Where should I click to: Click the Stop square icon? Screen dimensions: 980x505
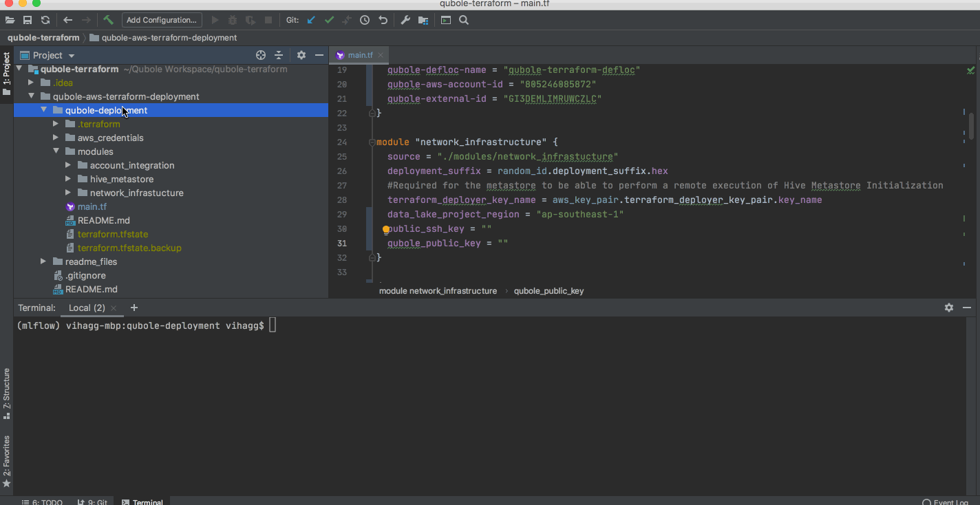point(268,20)
